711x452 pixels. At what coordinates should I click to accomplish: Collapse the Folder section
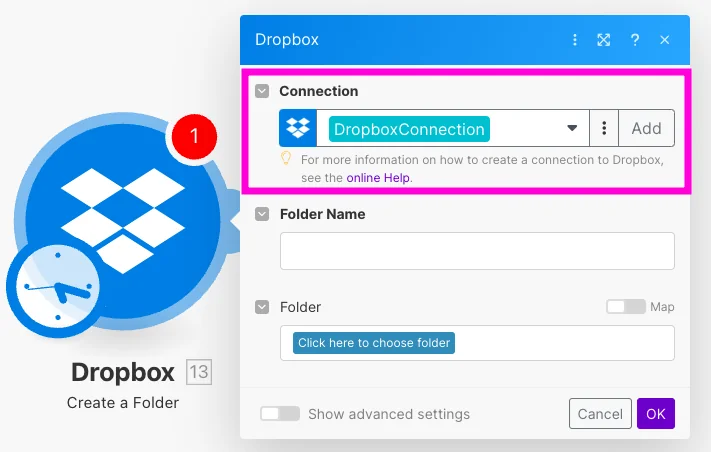262,307
